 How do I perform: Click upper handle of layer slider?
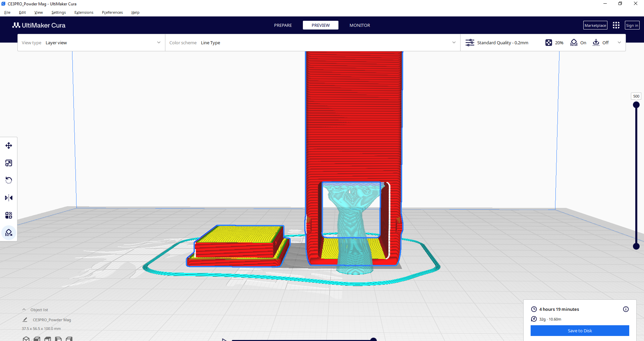point(636,105)
